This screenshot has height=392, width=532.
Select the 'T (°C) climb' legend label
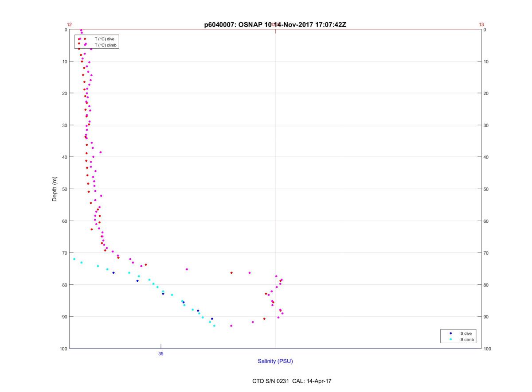[106, 45]
